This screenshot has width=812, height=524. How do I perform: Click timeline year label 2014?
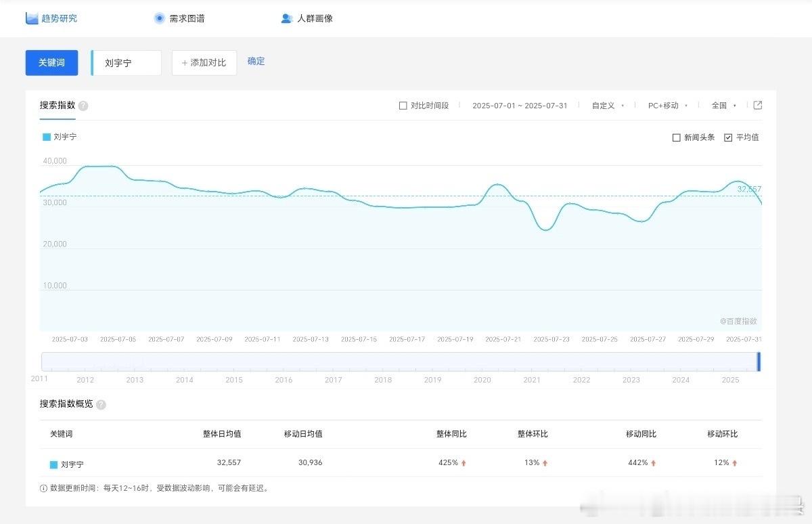pos(184,380)
